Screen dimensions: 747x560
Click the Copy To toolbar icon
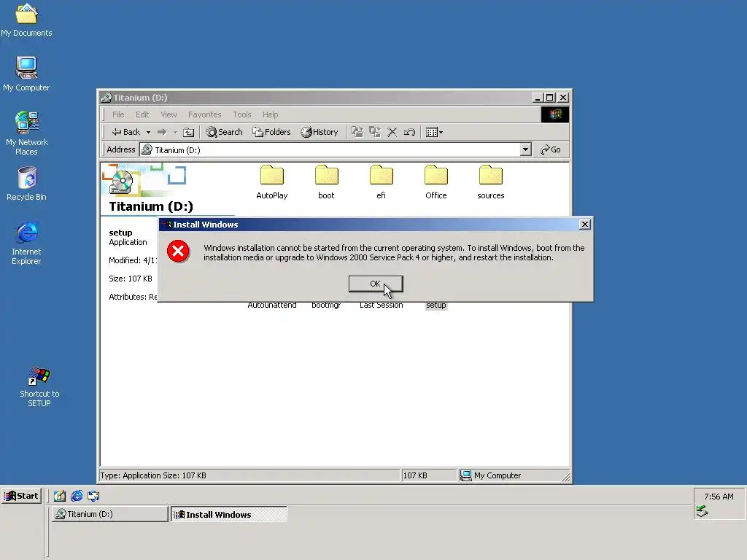(375, 132)
